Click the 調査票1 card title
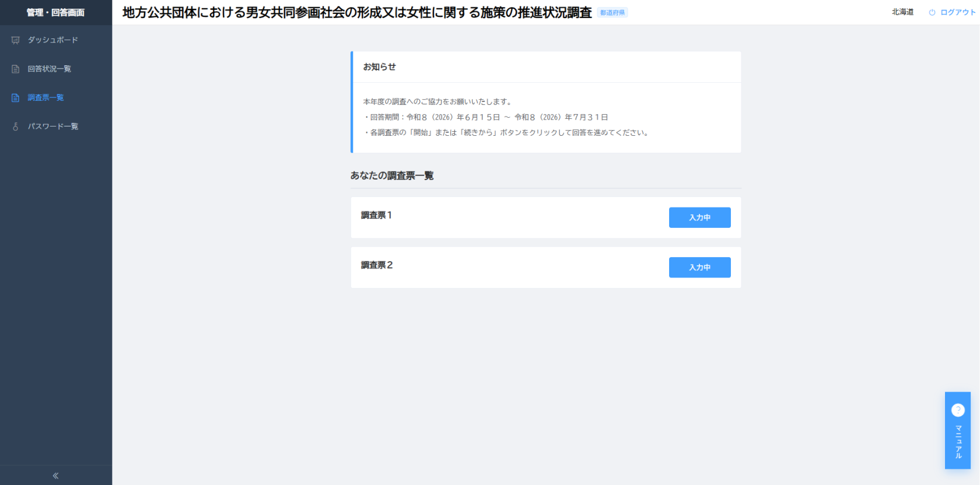Screen dimensions: 980x485 376,215
